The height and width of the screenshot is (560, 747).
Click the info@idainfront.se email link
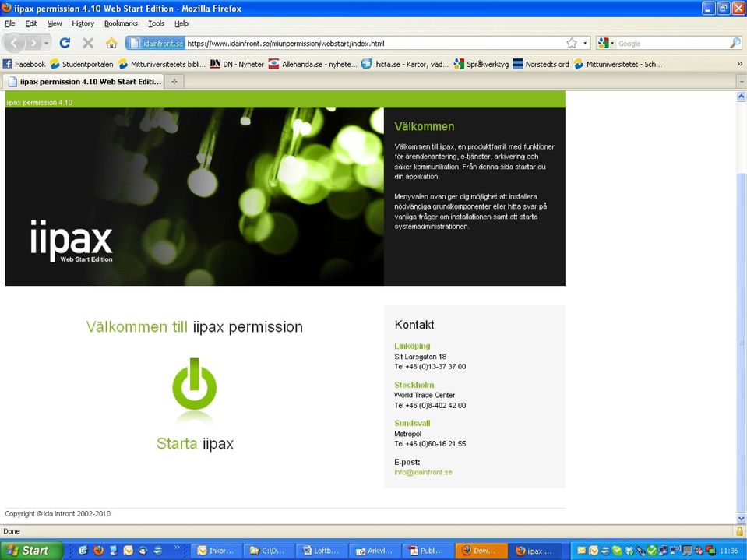(x=423, y=472)
